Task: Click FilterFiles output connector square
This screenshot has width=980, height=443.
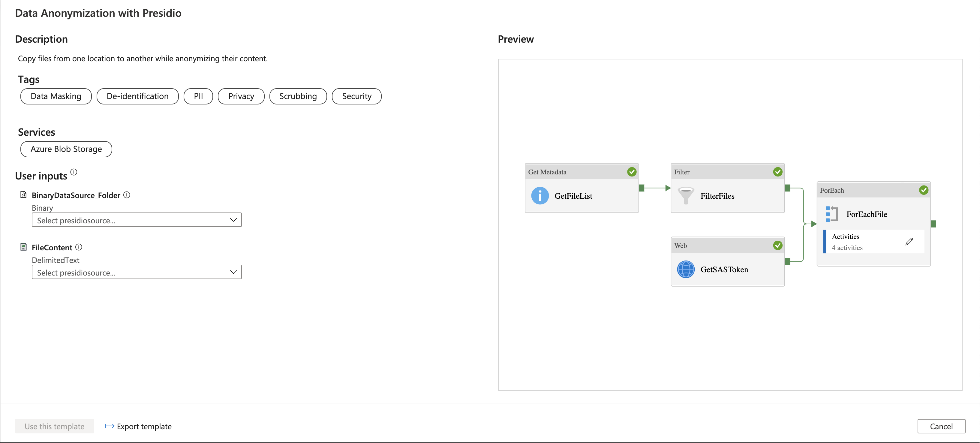Action: pos(787,188)
